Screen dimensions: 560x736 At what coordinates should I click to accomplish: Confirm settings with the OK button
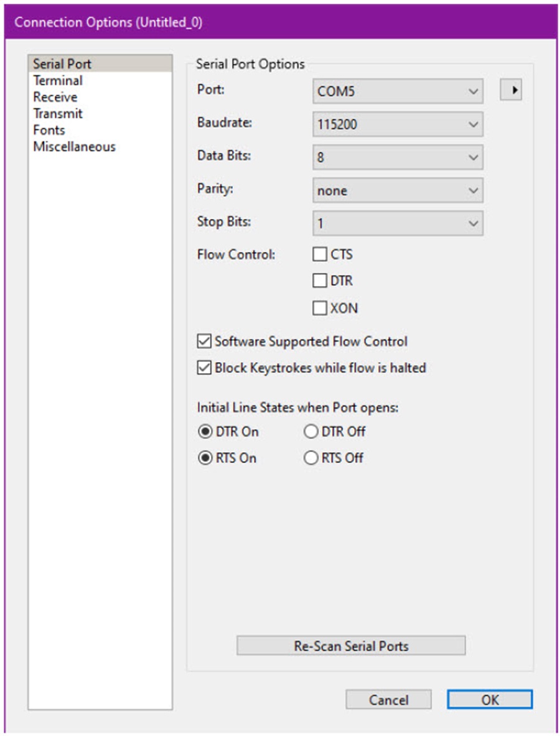490,699
